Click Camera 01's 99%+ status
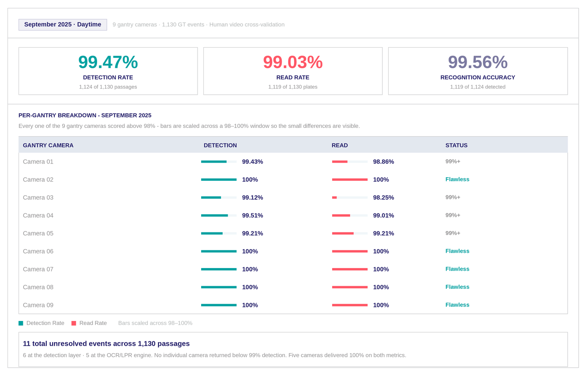The image size is (588, 373). click(453, 161)
